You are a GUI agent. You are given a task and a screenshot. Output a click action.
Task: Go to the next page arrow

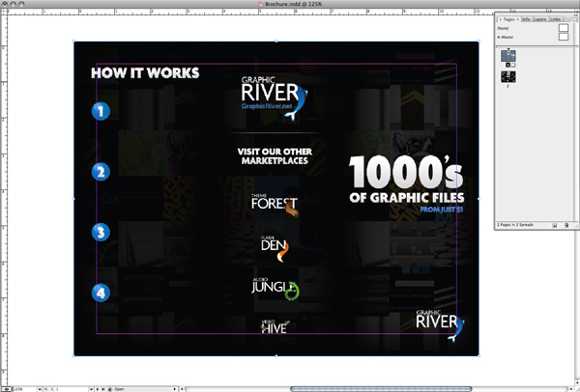pyautogui.click(x=98, y=389)
